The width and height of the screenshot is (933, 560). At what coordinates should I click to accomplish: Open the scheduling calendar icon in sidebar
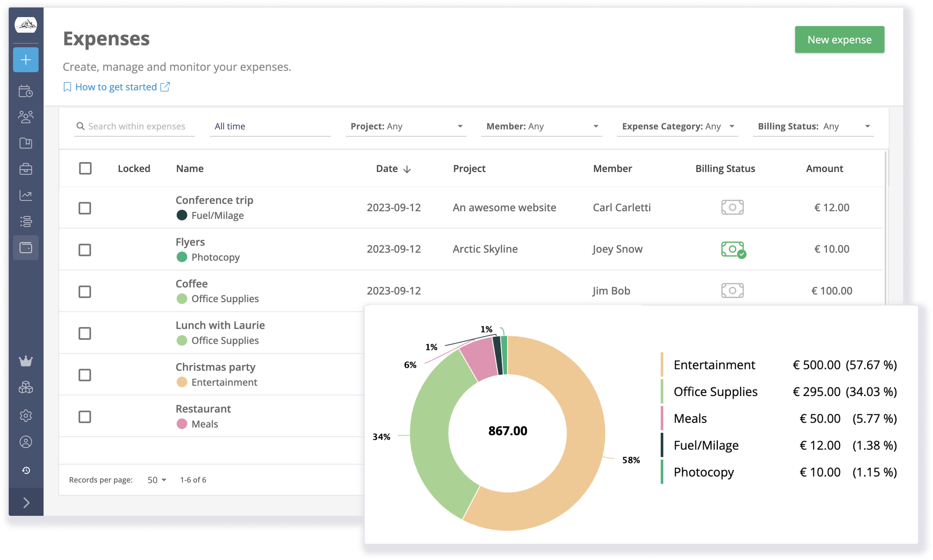[x=26, y=91]
